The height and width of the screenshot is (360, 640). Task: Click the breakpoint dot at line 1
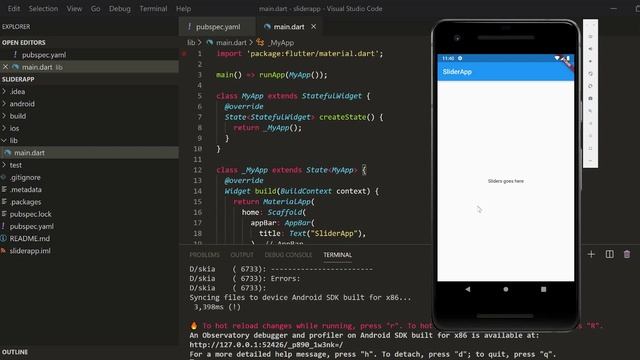184,53
